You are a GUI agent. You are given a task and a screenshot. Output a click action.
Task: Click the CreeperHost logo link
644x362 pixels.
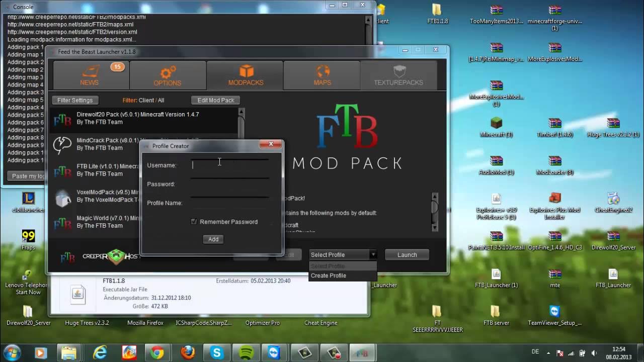point(110,256)
